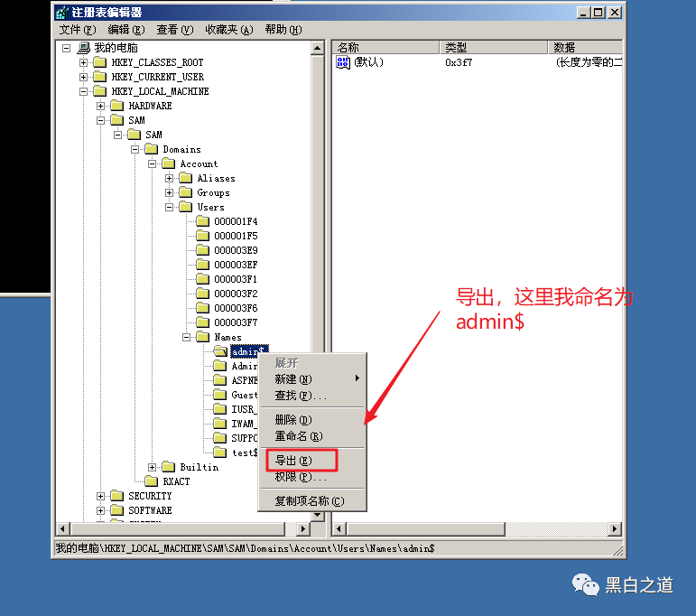Click the Account folder icon
The width and height of the screenshot is (696, 616).
coord(169,163)
